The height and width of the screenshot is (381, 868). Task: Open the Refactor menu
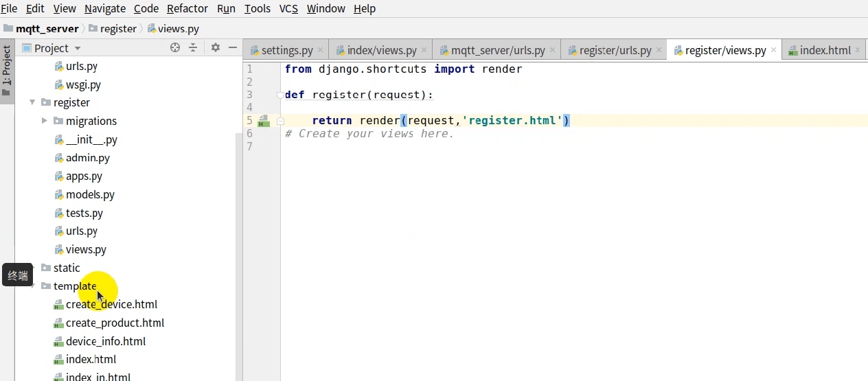pos(187,8)
